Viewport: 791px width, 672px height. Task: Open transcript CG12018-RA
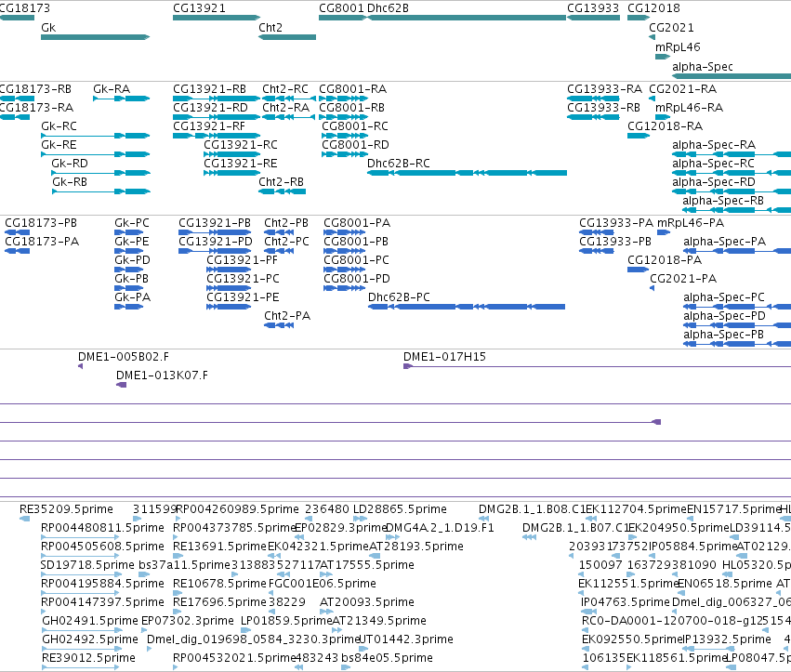(x=665, y=126)
